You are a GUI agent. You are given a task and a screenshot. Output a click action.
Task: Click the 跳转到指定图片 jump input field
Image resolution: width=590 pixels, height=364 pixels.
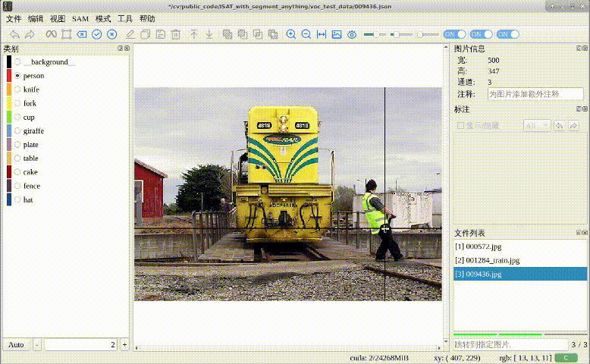(510, 344)
